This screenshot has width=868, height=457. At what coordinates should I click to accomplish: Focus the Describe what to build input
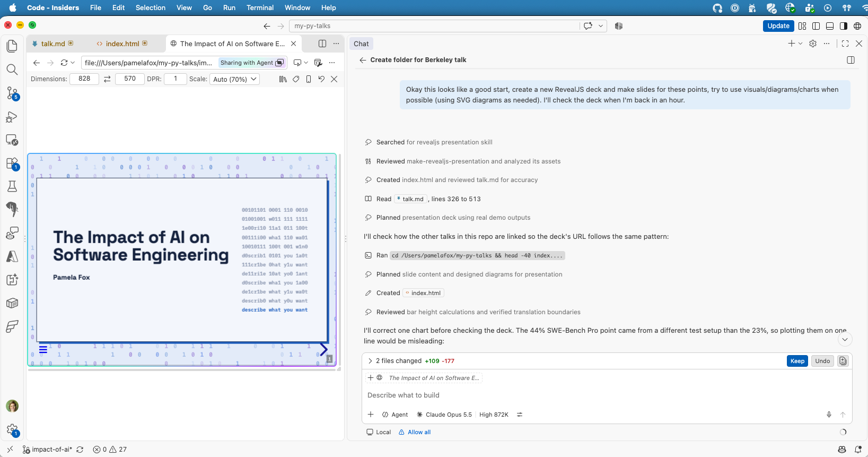click(607, 395)
